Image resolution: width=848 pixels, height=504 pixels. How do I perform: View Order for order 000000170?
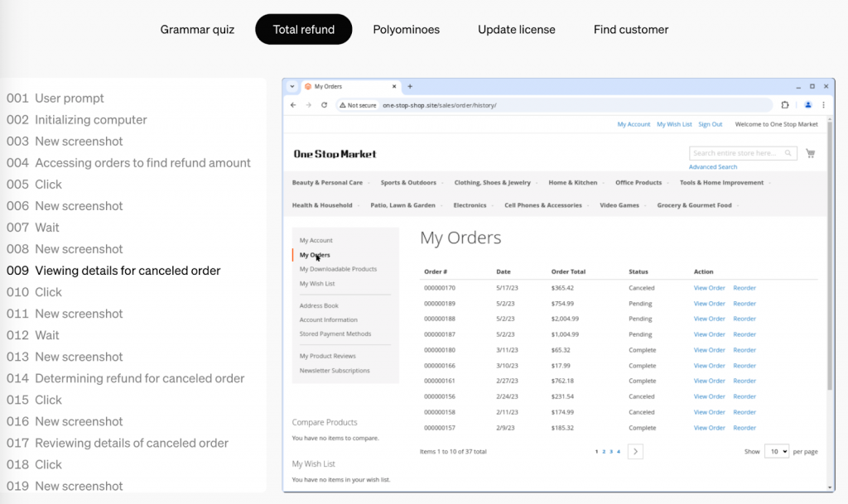[x=709, y=288]
